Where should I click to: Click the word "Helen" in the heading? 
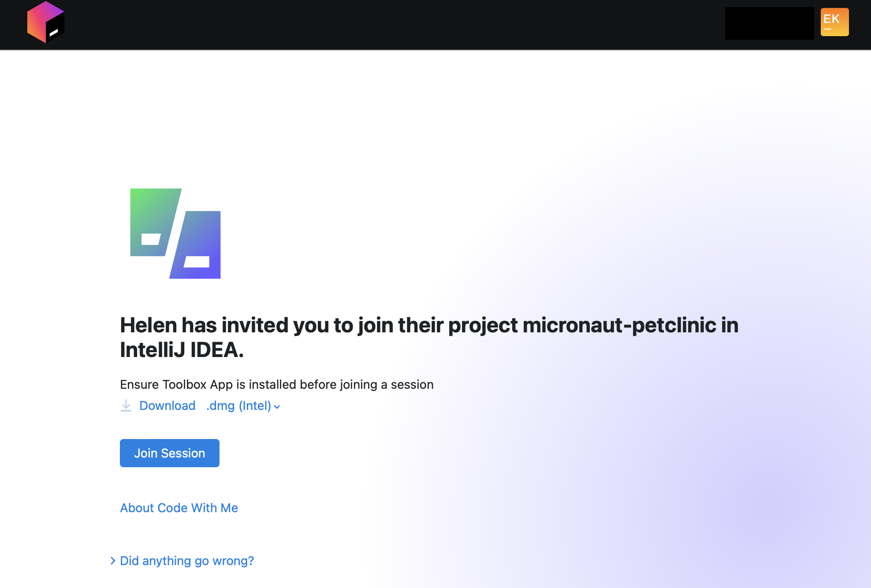pyautogui.click(x=148, y=325)
